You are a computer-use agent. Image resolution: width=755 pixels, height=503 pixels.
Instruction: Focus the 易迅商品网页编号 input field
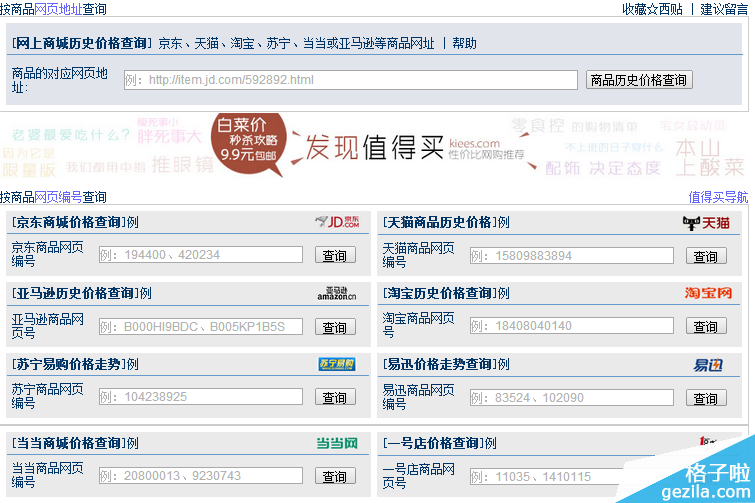click(x=572, y=398)
